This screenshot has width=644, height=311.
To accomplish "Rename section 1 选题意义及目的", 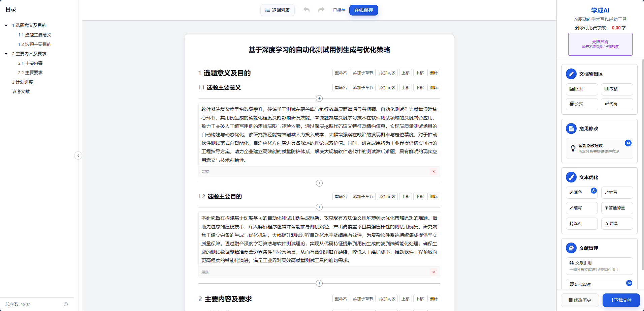I will click(341, 73).
